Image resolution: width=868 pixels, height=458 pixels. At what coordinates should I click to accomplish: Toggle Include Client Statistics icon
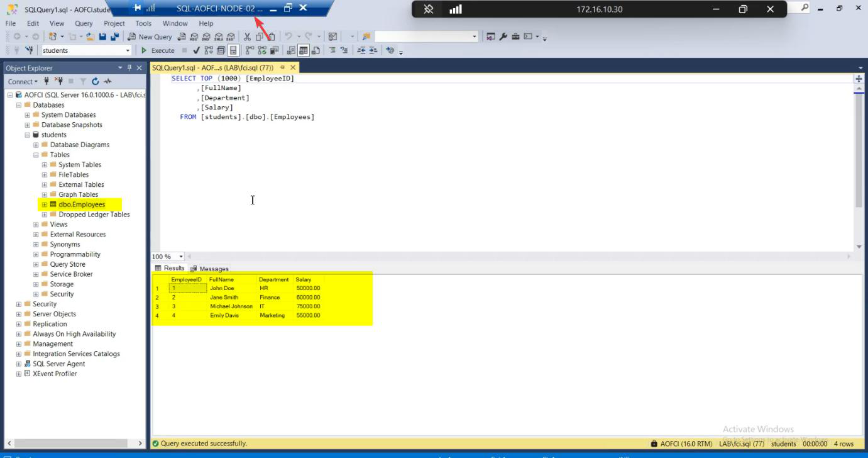pyautogui.click(x=274, y=50)
